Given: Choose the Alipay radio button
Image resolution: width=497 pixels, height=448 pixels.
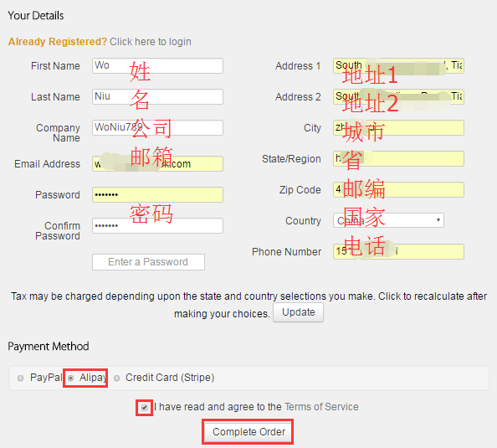Looking at the screenshot, I should click(x=70, y=378).
